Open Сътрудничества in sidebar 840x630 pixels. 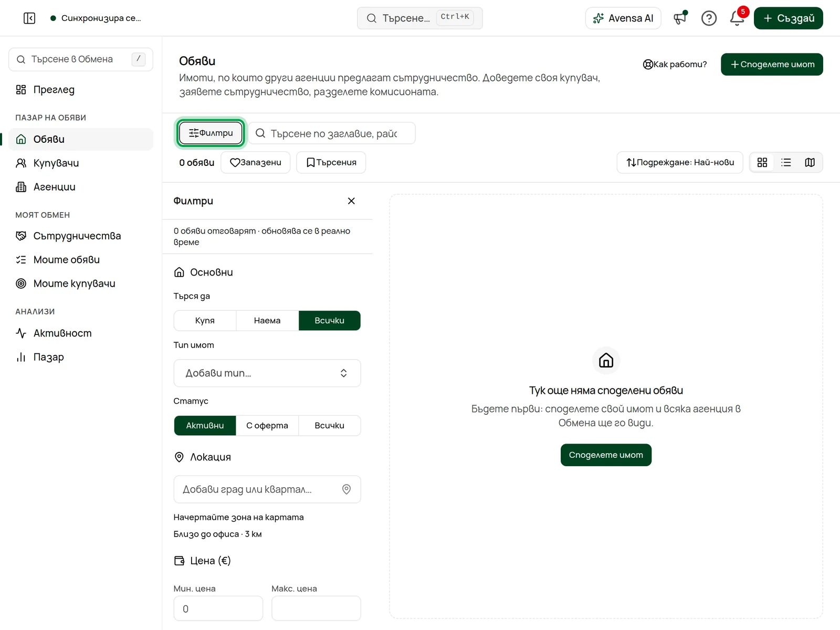tap(81, 236)
